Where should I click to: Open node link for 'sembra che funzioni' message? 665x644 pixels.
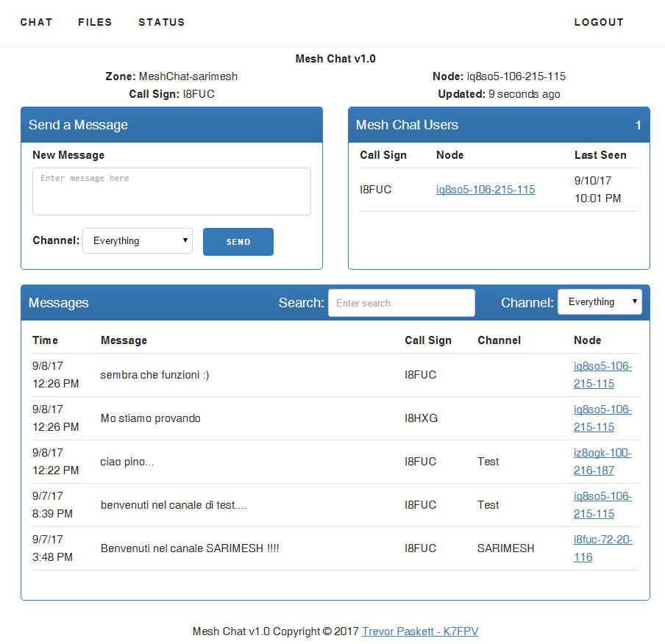tap(602, 375)
